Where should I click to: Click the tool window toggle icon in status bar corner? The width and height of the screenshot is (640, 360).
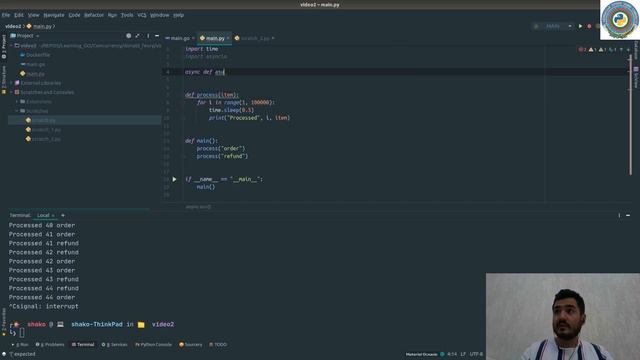point(4,354)
